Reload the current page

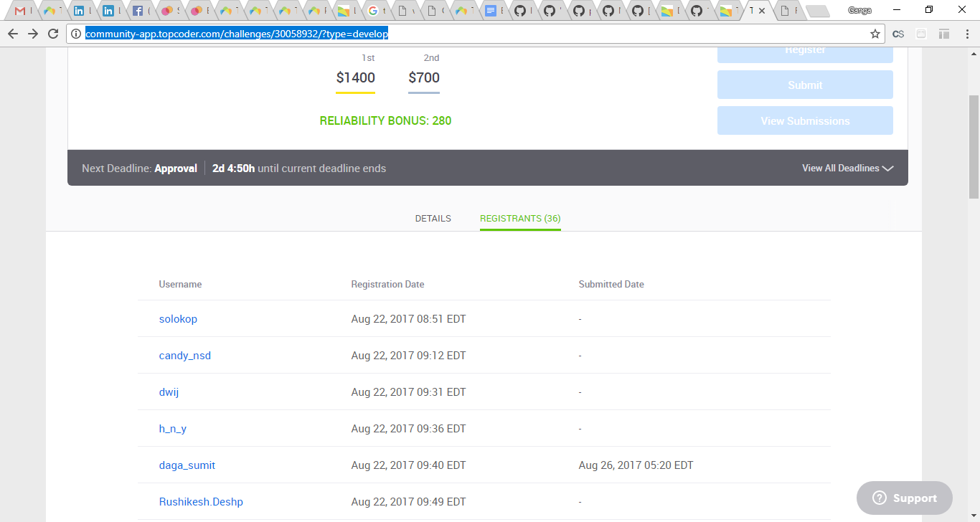click(x=53, y=34)
